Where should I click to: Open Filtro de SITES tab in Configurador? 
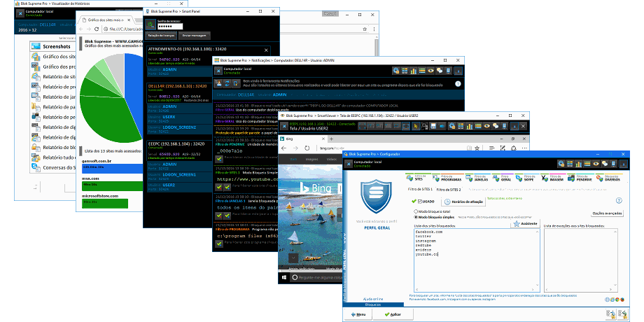point(416,178)
